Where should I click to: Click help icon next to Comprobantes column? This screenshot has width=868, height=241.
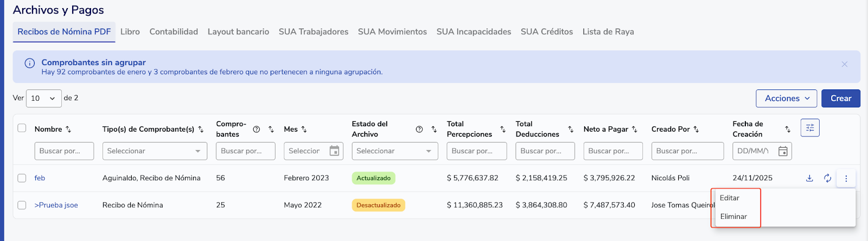point(257,129)
